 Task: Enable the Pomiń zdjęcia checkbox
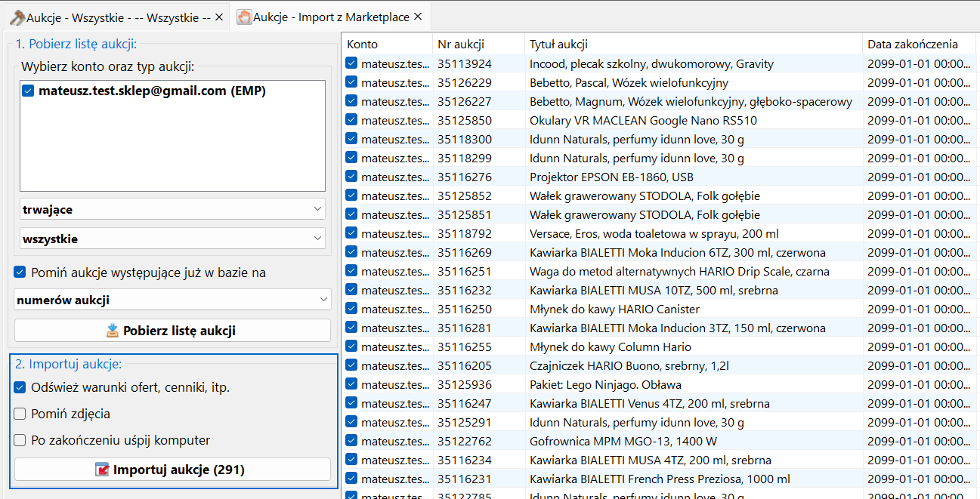[20, 414]
